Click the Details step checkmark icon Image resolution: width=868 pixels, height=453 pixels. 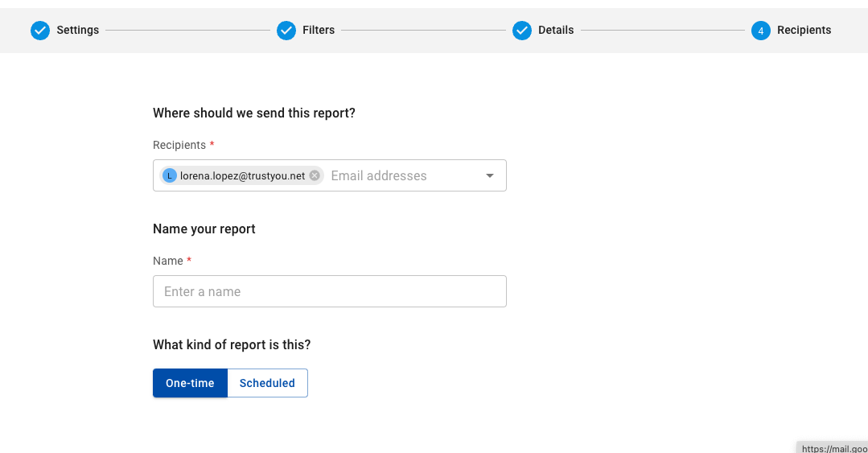[x=522, y=31]
